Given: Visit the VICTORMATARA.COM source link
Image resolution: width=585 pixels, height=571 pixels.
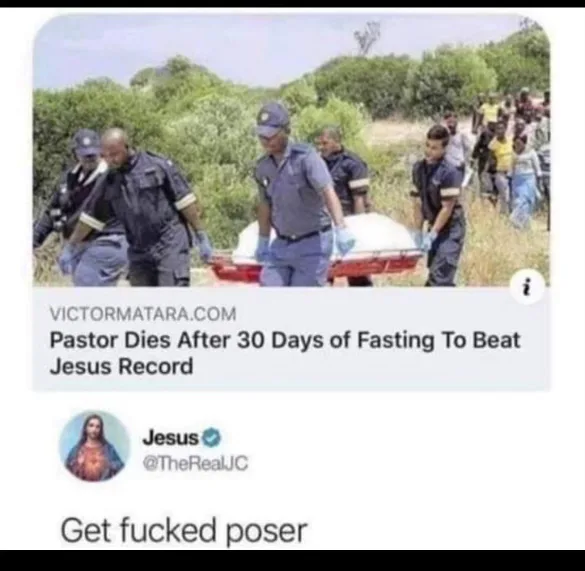Looking at the screenshot, I should [143, 314].
